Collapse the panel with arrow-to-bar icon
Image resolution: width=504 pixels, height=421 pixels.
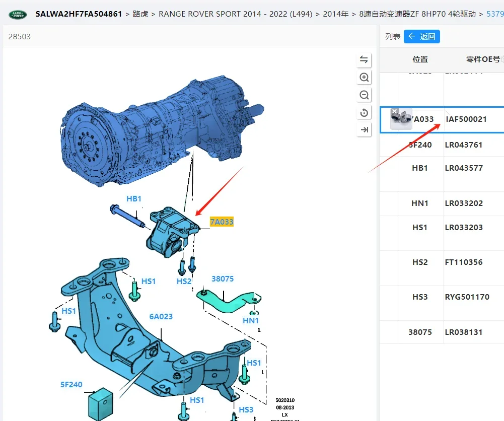tap(364, 129)
